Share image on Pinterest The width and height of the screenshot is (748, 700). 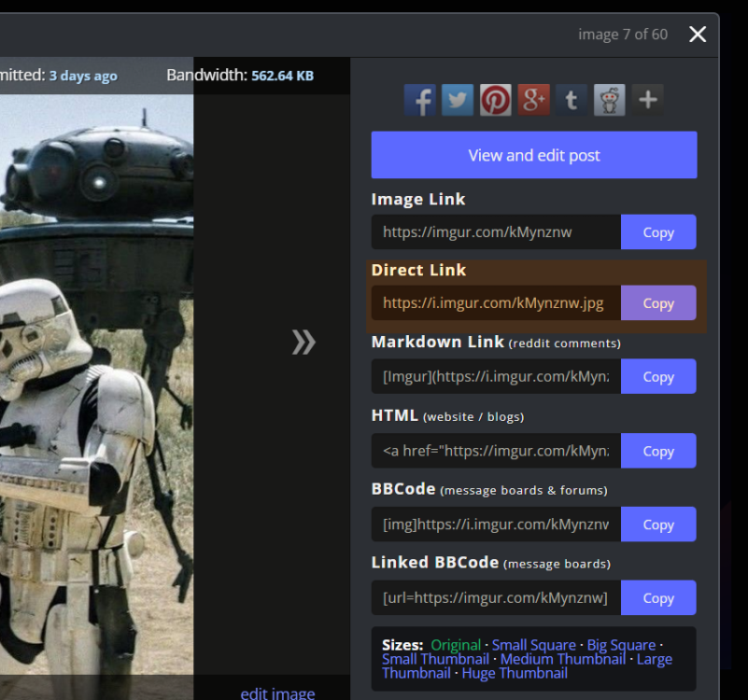pyautogui.click(x=496, y=100)
